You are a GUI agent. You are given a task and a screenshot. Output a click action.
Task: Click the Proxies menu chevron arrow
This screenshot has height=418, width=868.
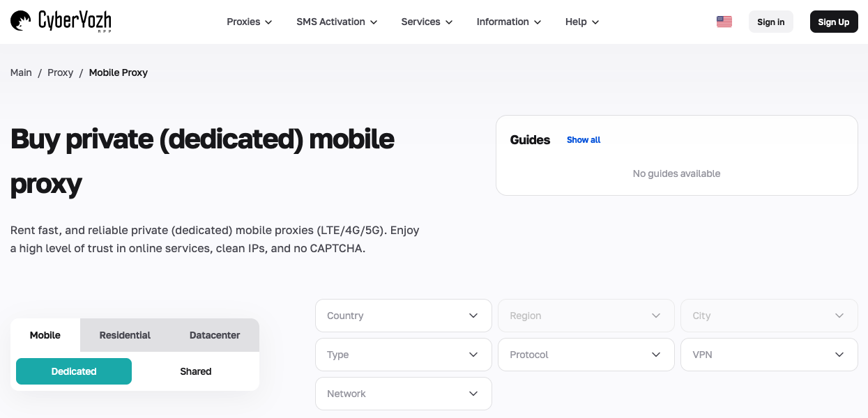pyautogui.click(x=268, y=22)
